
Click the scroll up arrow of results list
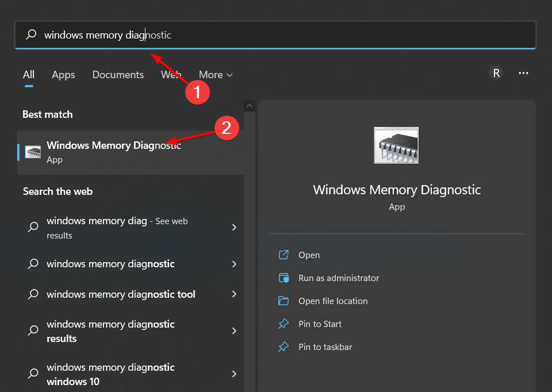pyautogui.click(x=249, y=106)
